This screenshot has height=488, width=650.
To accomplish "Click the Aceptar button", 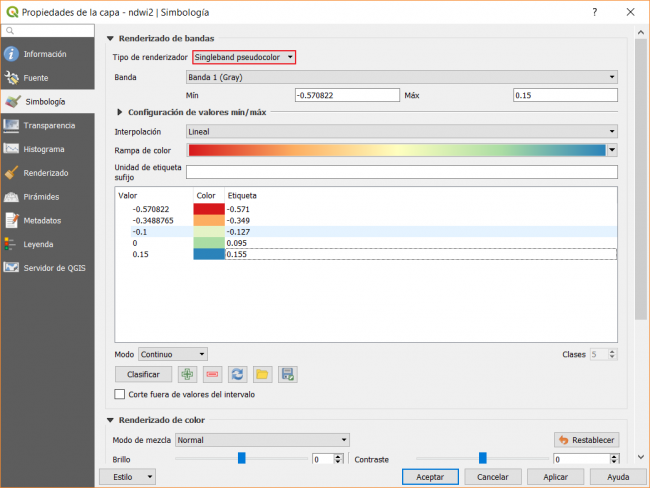I will (430, 477).
